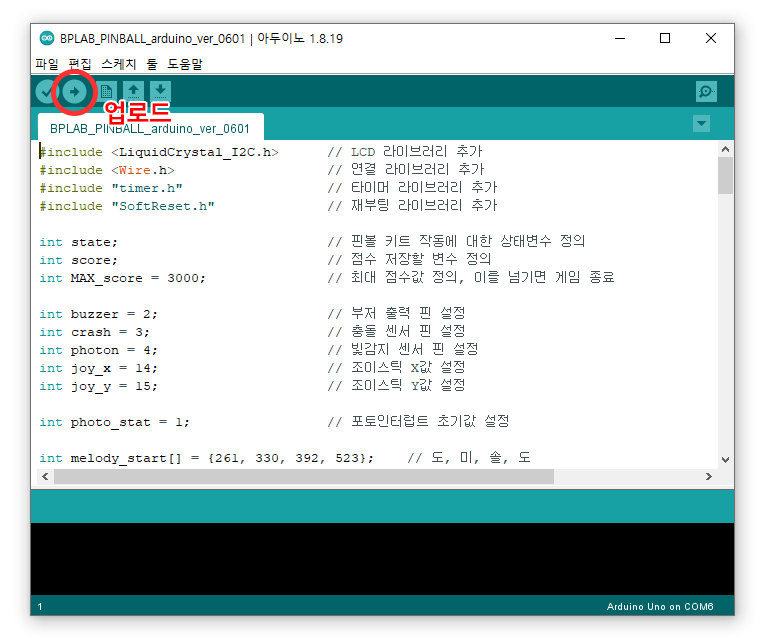Click the code "int joy_x = 14;"
The width and height of the screenshot is (763, 638).
99,368
